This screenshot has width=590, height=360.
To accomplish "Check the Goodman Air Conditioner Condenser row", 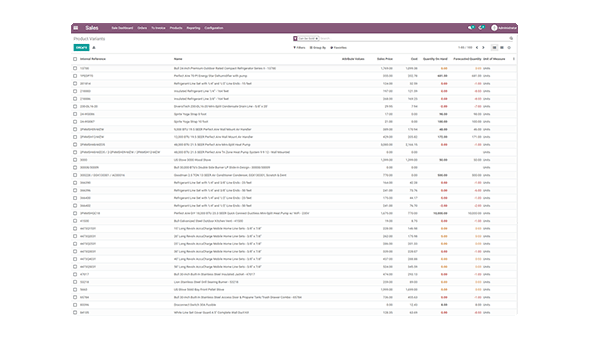I will pos(75,175).
